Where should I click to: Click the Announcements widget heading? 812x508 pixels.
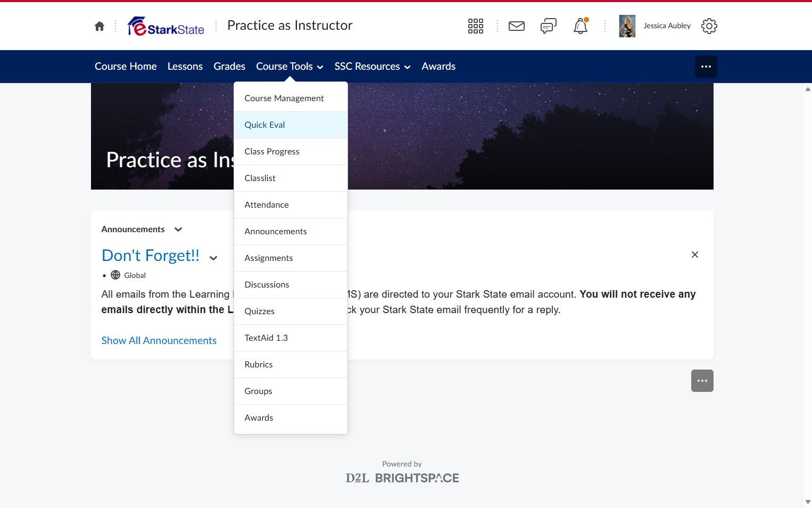(133, 230)
